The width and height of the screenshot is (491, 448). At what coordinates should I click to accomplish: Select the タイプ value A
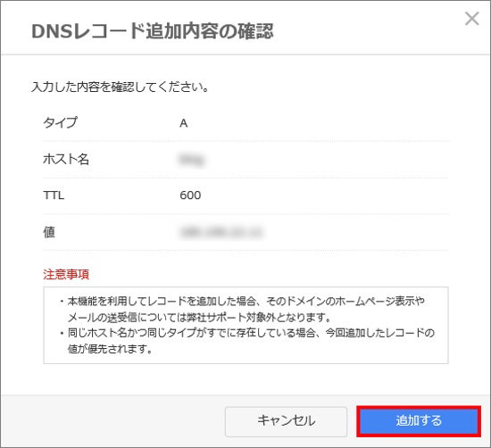pyautogui.click(x=184, y=123)
